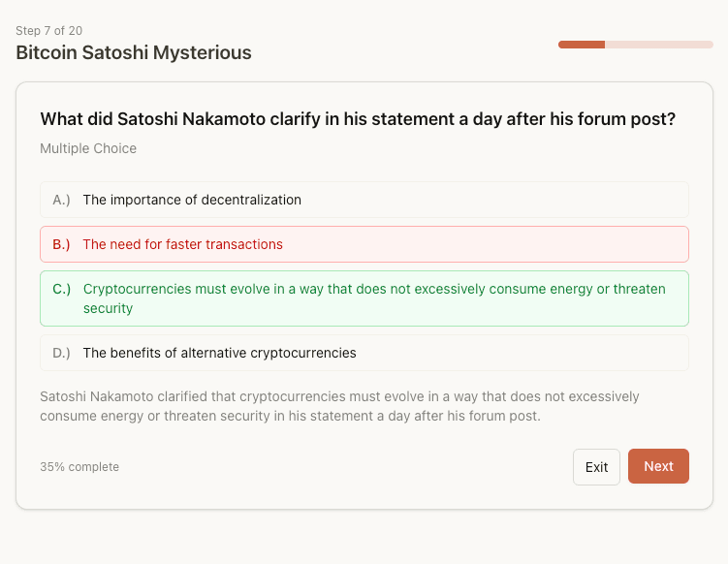Click the "A.)" letter marker
This screenshot has width=728, height=564.
tap(61, 200)
